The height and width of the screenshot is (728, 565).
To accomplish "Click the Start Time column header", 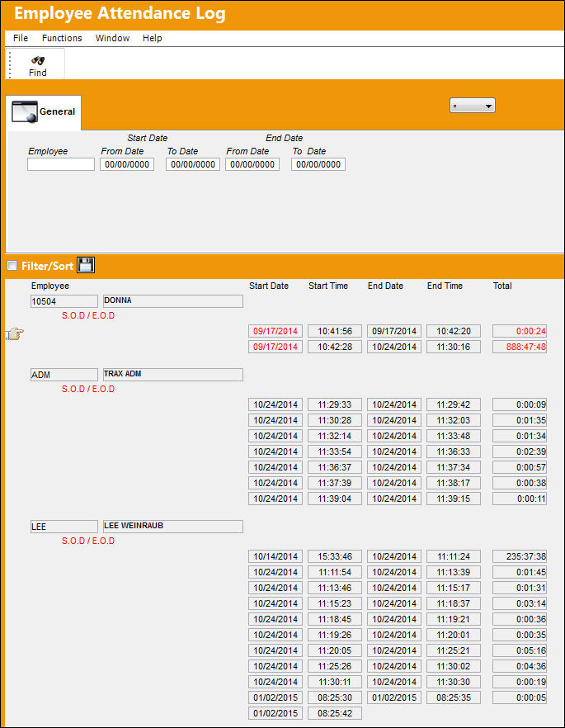I will coord(328,286).
